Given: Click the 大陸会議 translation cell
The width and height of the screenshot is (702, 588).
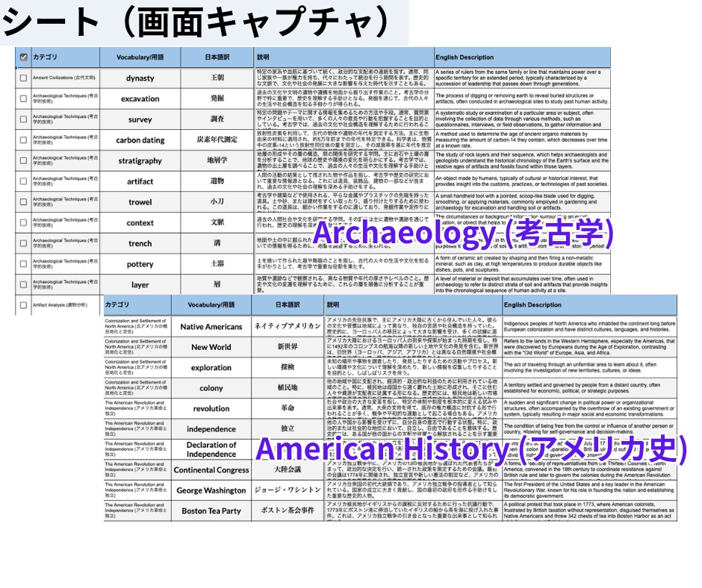Looking at the screenshot, I should point(288,470).
